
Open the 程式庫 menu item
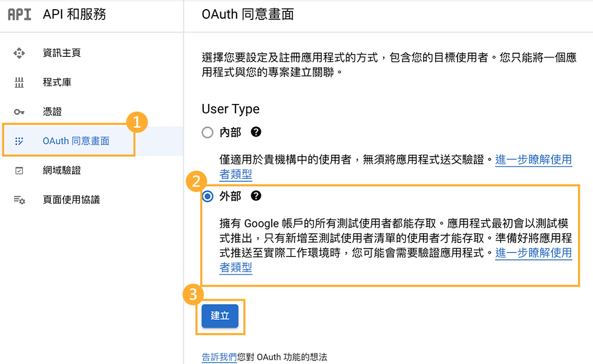(x=57, y=82)
